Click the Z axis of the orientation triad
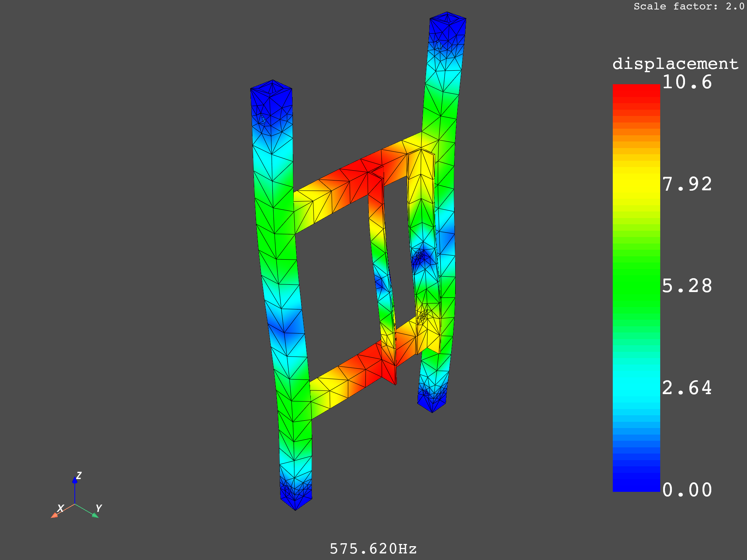 75,490
